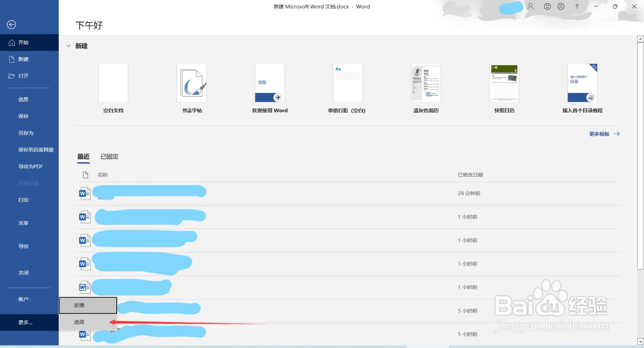Create a 空白文档 blank document
Viewport: 644px width, 348px height.
[x=113, y=88]
